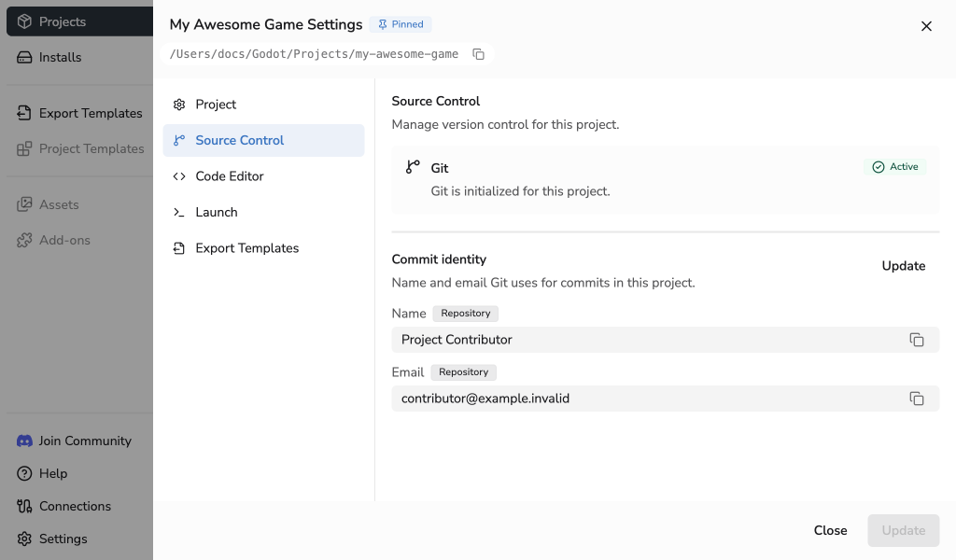Viewport: 956px width, 560px height.
Task: Click the Pinned badge label
Action: [401, 24]
